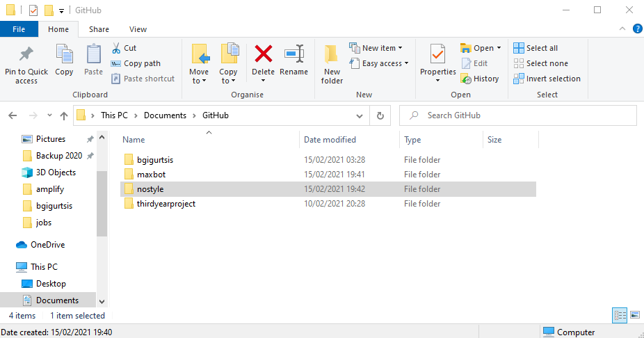
Task: Switch to large thumbnails view toggle
Action: [x=635, y=316]
